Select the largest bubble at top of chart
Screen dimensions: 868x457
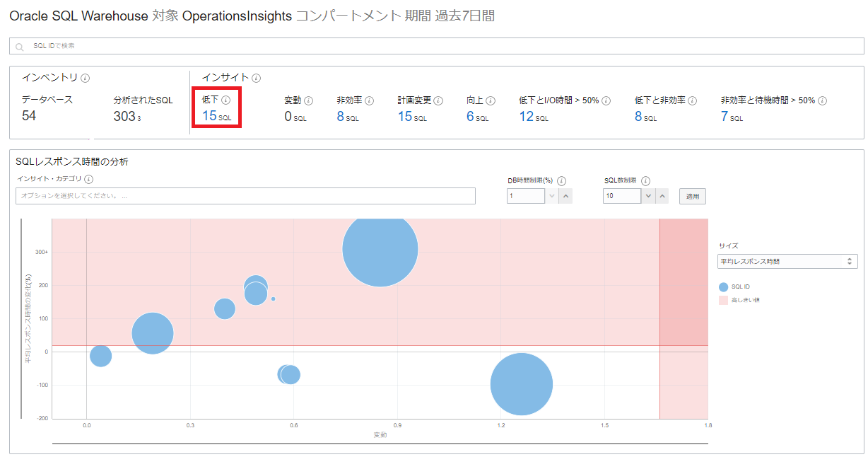pyautogui.click(x=380, y=249)
